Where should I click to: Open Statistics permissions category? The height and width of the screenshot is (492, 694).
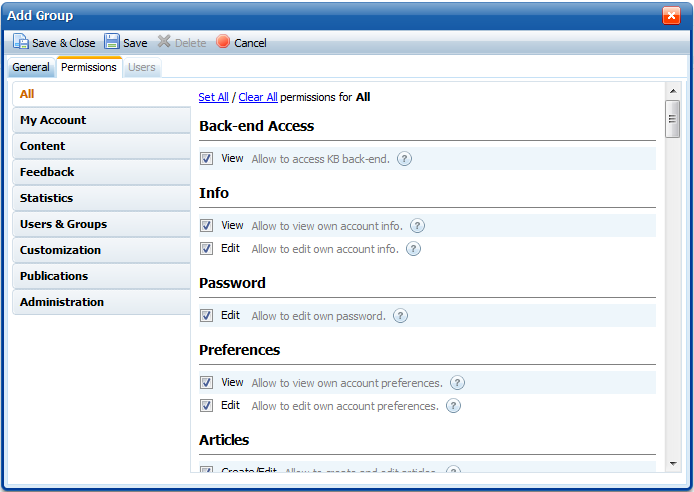[101, 198]
